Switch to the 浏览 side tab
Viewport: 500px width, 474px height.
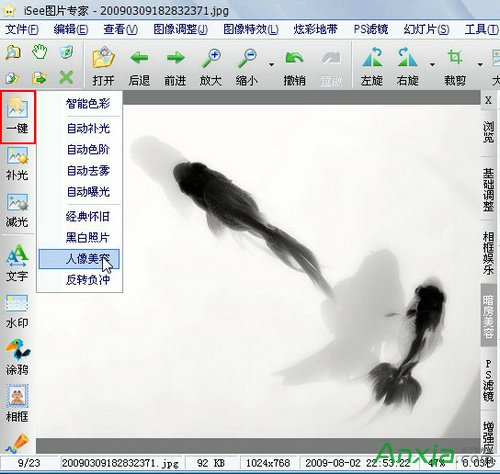(488, 132)
